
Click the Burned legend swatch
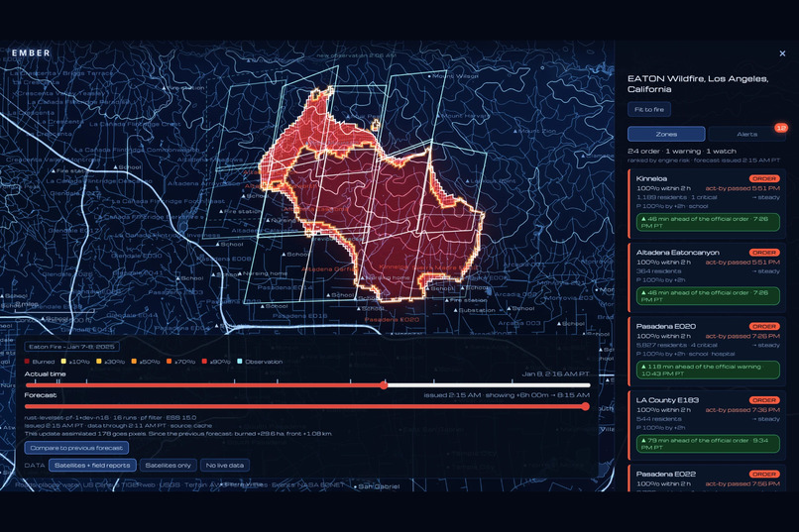click(x=27, y=362)
